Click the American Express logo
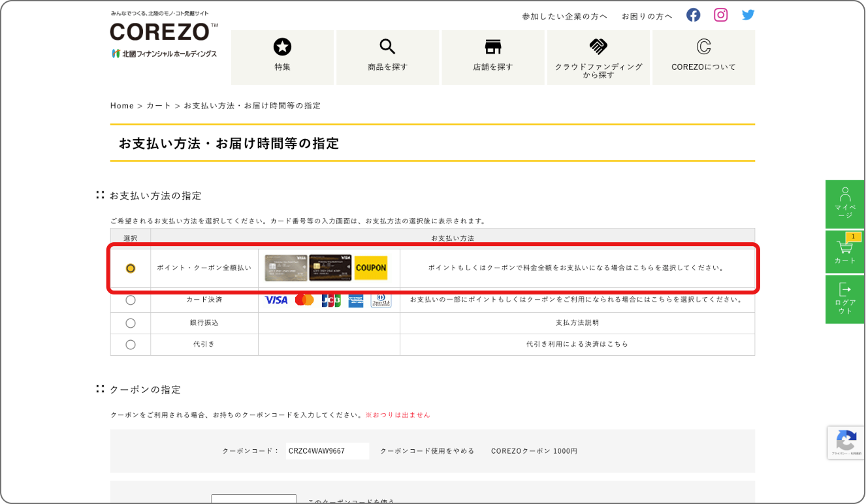This screenshot has height=504, width=866. pos(356,301)
